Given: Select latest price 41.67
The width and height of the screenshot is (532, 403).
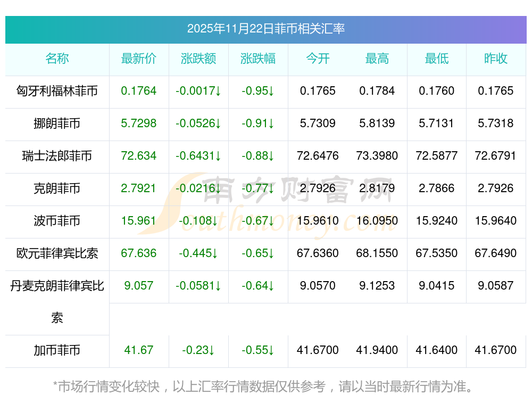Looking at the screenshot, I should click(x=139, y=350).
